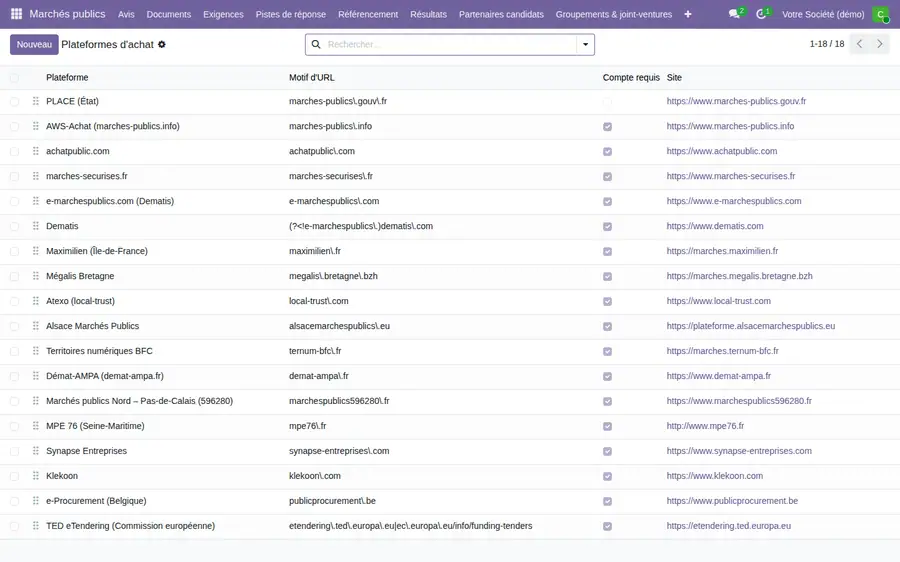Grab the drag handle of Démat-AMPA row

coord(36,376)
